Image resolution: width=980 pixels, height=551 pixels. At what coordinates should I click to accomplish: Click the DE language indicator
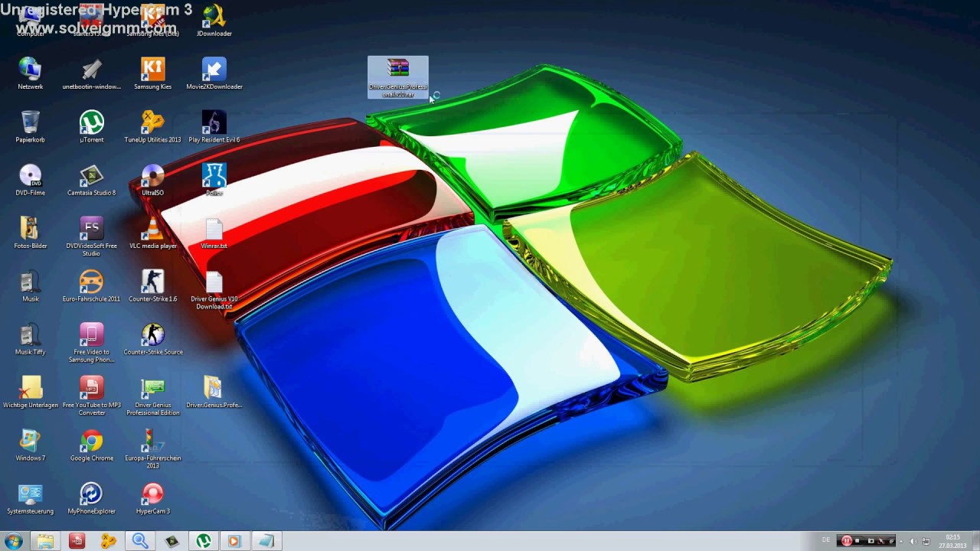pyautogui.click(x=825, y=540)
